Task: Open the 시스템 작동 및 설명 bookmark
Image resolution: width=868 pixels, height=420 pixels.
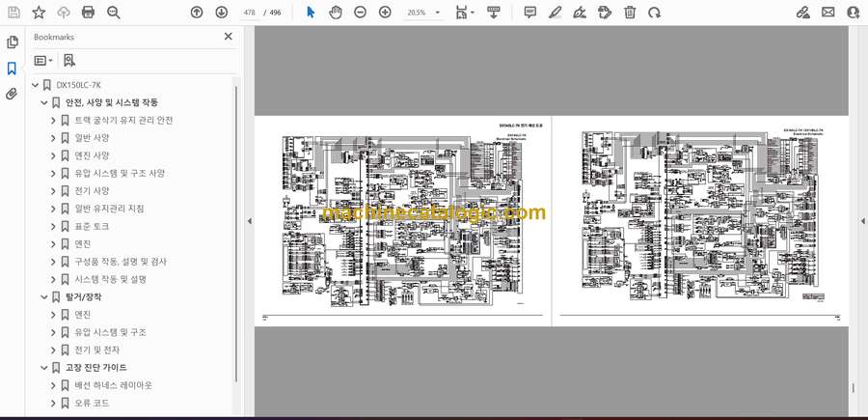Action: click(110, 279)
